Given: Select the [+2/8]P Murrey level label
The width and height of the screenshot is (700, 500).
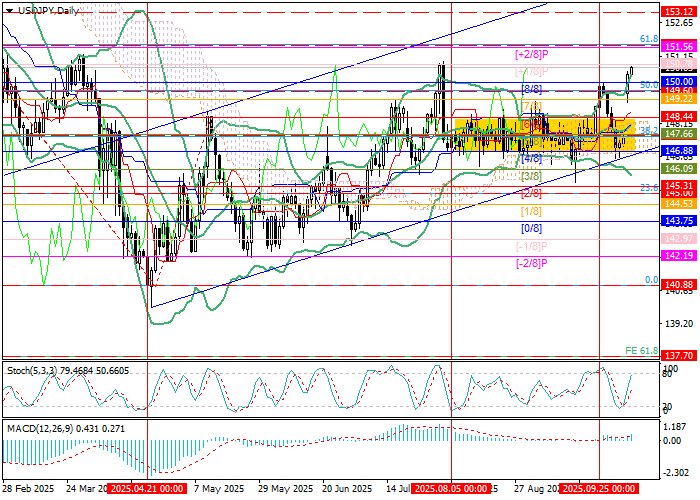Looking at the screenshot, I should point(532,54).
